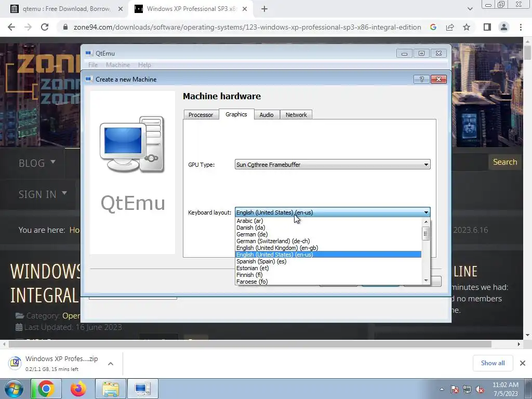Expand the GPU Type dropdown

point(332,165)
